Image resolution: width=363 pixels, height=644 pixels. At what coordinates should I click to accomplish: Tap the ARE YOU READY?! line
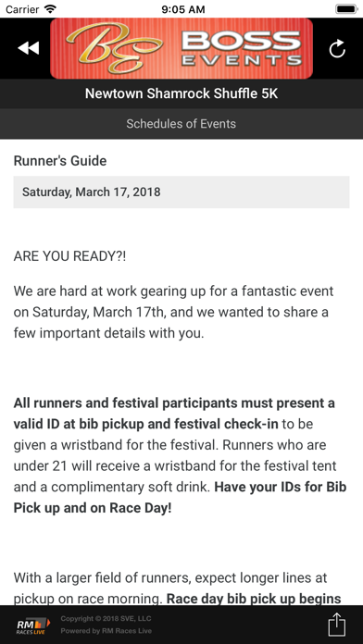(x=69, y=256)
